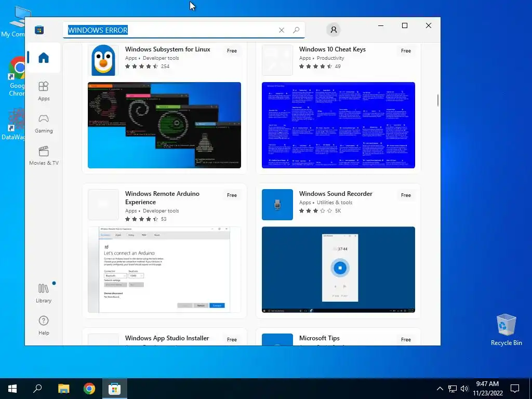Click the Arduino connect screenshot thumbnail
532x399 pixels.
tap(164, 270)
